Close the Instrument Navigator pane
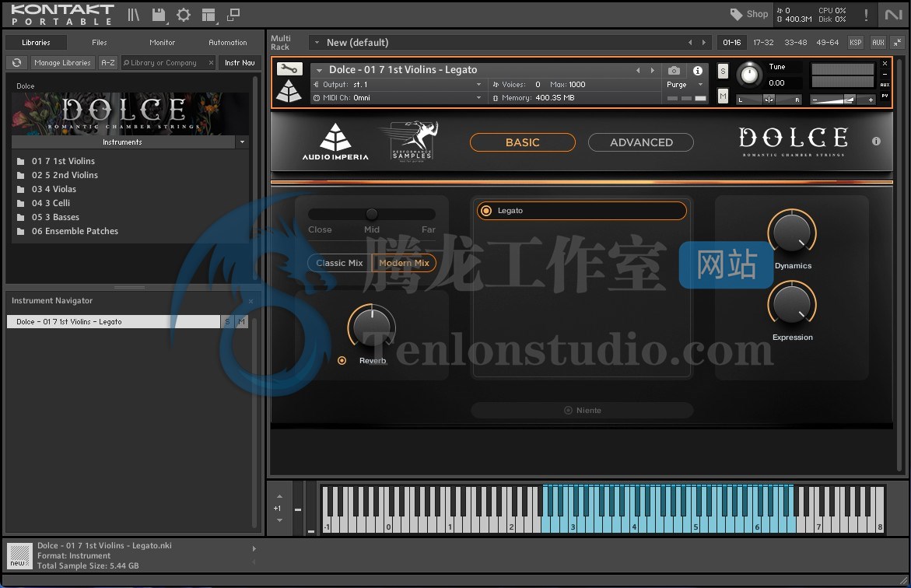The image size is (911, 588). click(x=251, y=301)
